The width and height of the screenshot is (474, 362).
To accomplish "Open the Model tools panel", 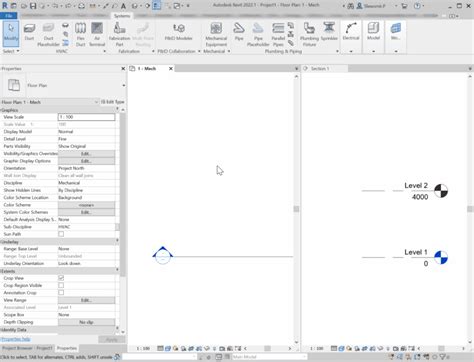I will tap(373, 32).
